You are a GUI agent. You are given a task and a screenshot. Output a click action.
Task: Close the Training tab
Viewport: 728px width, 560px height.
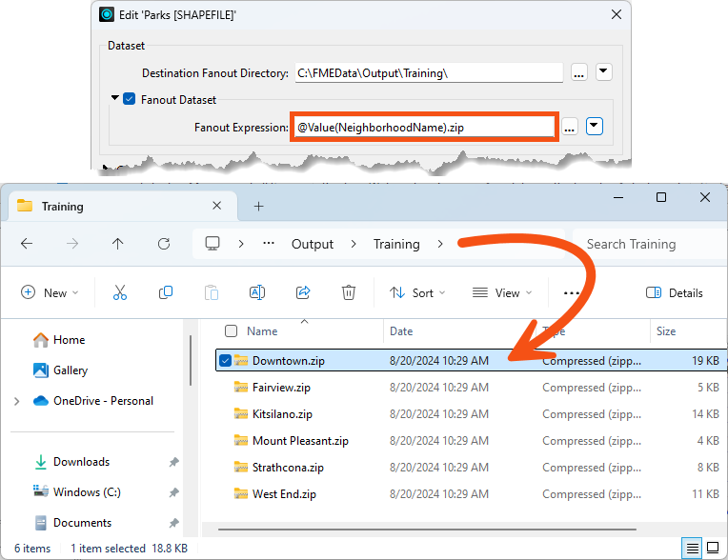coord(217,206)
